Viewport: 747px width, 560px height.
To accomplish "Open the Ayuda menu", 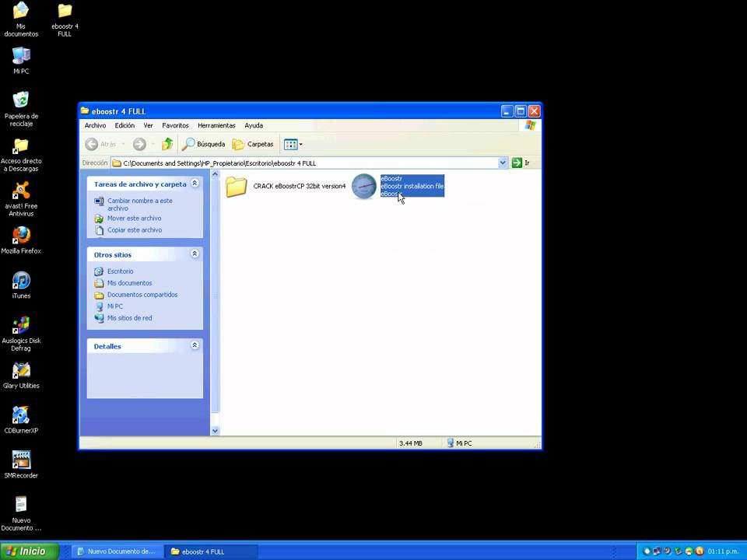I will [x=254, y=125].
